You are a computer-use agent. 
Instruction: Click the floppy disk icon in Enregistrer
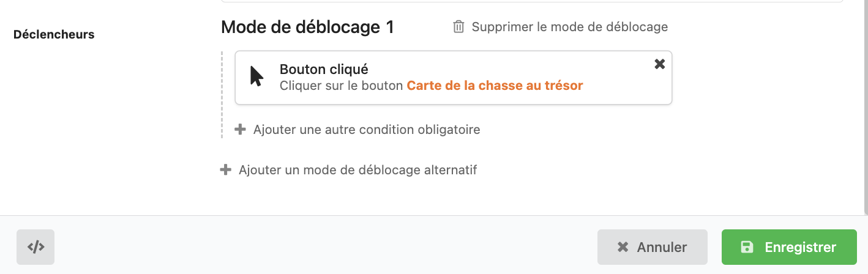pos(747,247)
